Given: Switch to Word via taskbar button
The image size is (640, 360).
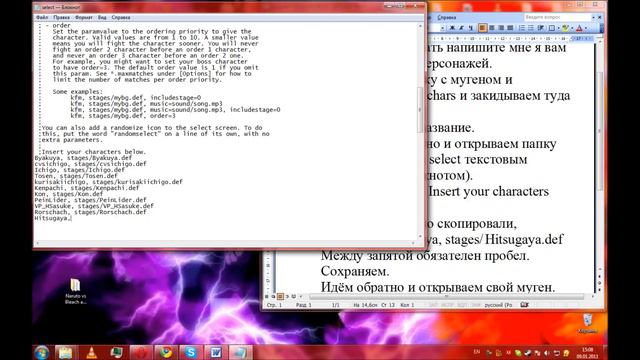Looking at the screenshot, I should [x=216, y=353].
